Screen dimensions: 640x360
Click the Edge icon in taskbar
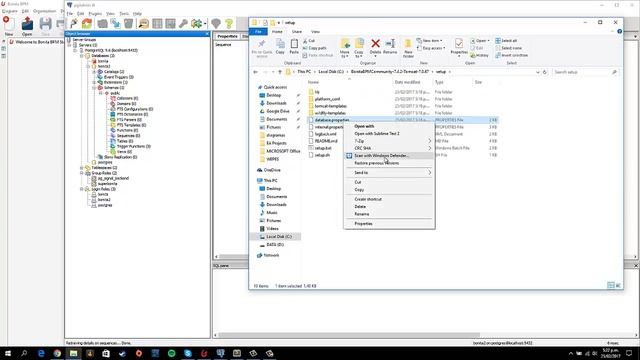tap(41, 353)
